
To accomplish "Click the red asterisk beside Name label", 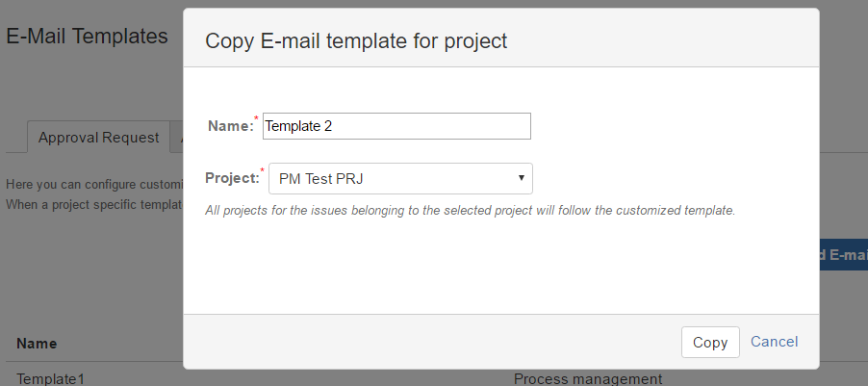I will coord(257,118).
